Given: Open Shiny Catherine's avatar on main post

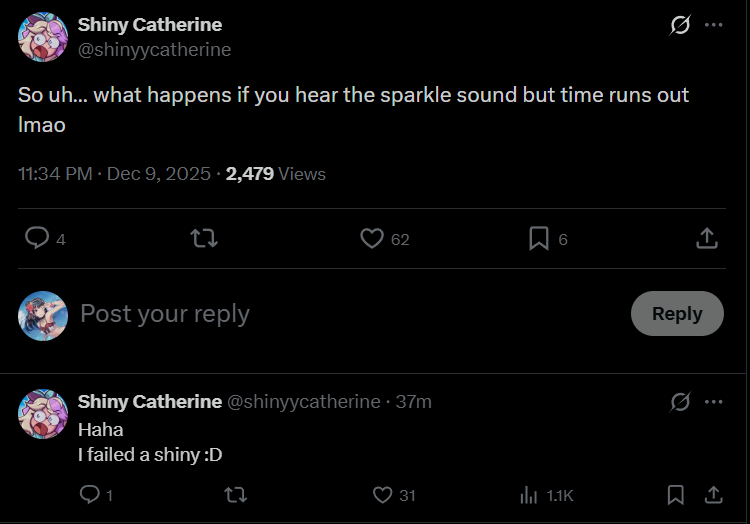Looking at the screenshot, I should click(43, 37).
